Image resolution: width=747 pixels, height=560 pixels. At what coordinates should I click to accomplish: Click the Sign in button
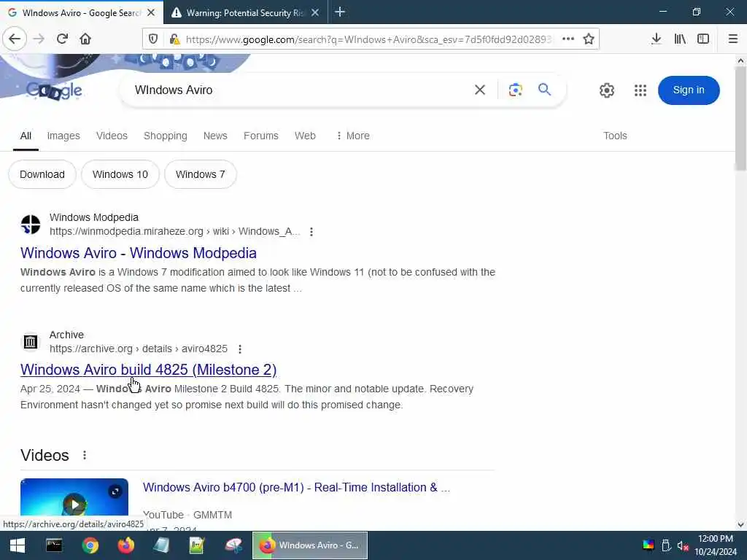[x=689, y=90]
